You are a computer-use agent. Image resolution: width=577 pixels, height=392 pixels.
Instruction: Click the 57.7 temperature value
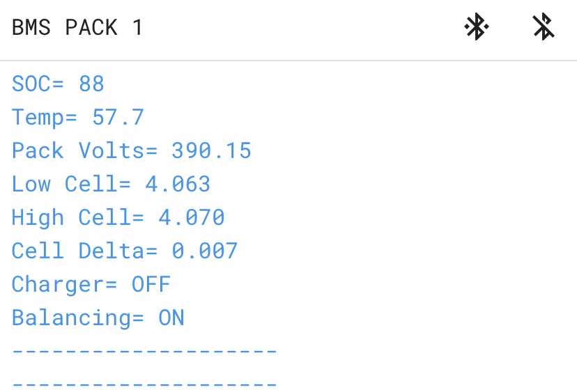[118, 117]
